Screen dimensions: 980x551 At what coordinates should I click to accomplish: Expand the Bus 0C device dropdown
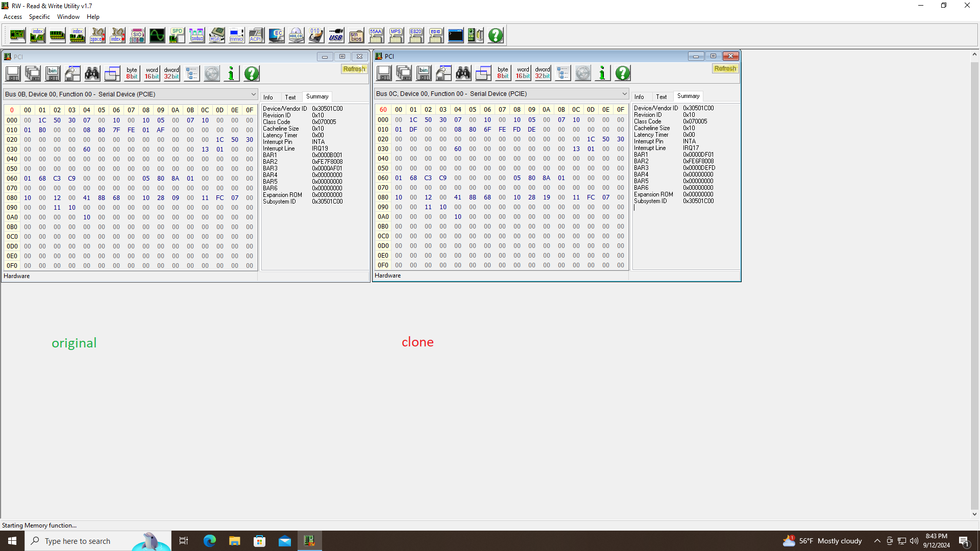(624, 94)
